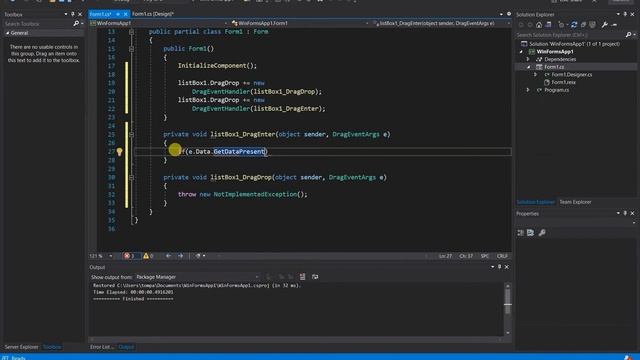Collapse the Form1 class outline at line 13
The width and height of the screenshot is (640, 360).
[x=131, y=31]
